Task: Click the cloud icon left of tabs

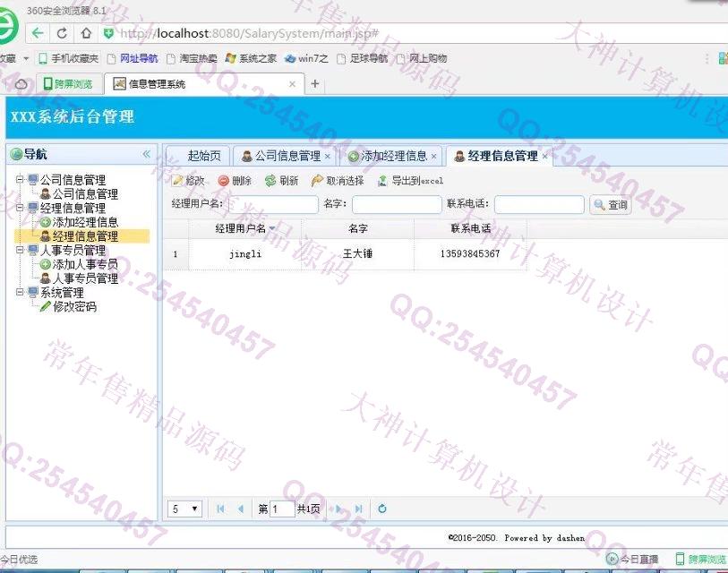Action: point(21,84)
